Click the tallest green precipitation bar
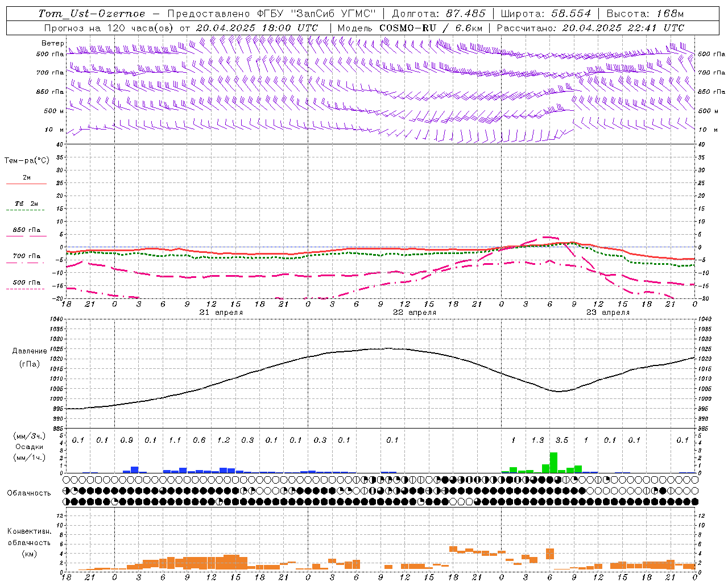The height and width of the screenshot is (582, 728). click(553, 463)
